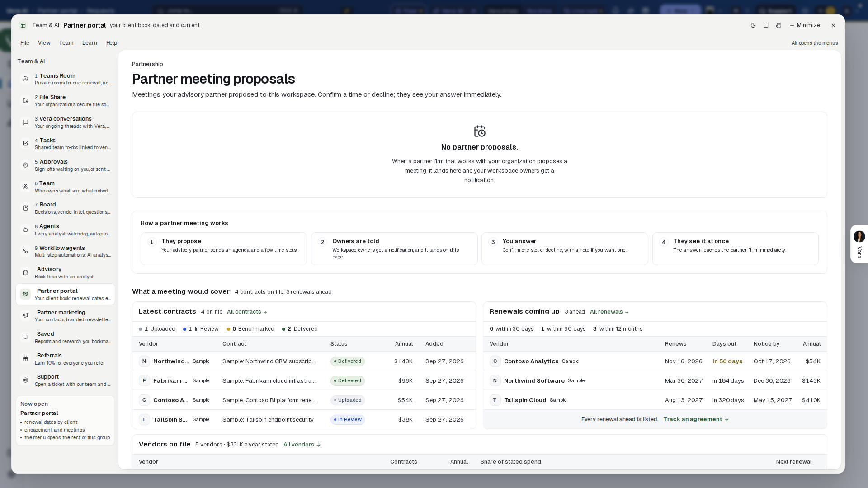This screenshot has height=488, width=868.
Task: Click the hand icon in title bar
Action: tap(778, 25)
